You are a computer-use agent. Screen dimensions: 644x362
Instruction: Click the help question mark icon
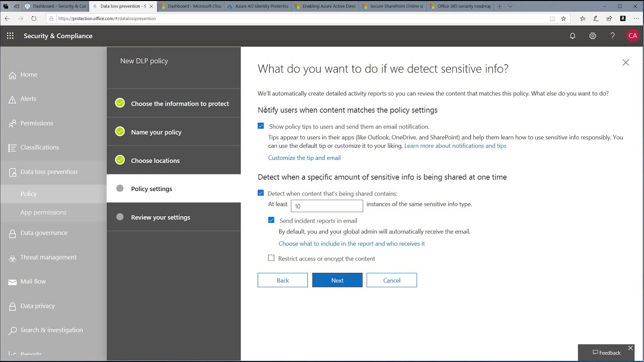(x=612, y=36)
